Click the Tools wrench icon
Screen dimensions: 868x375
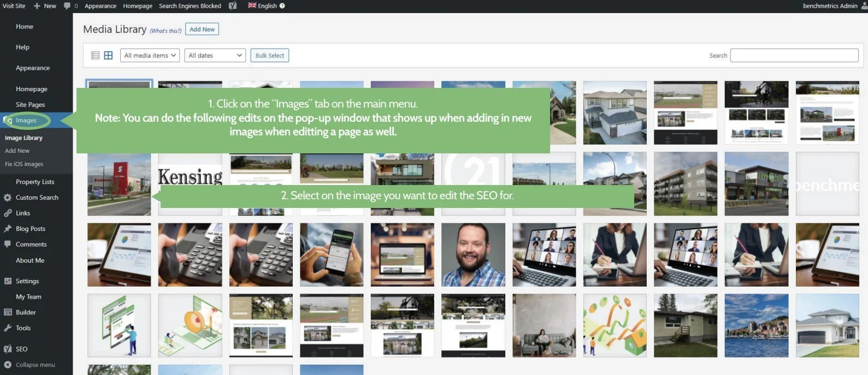7,328
